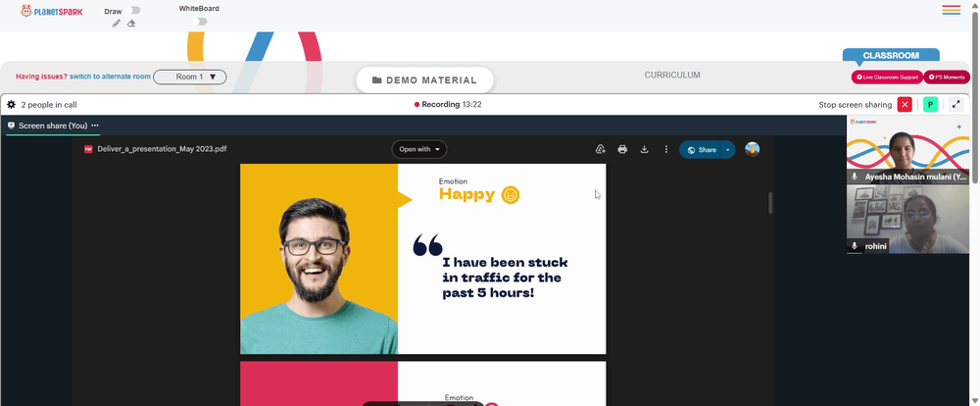
Task: Click the Stop screen sharing label
Action: pyautogui.click(x=856, y=105)
